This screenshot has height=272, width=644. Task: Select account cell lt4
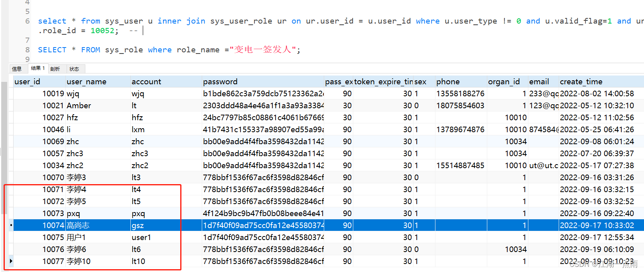coord(166,189)
